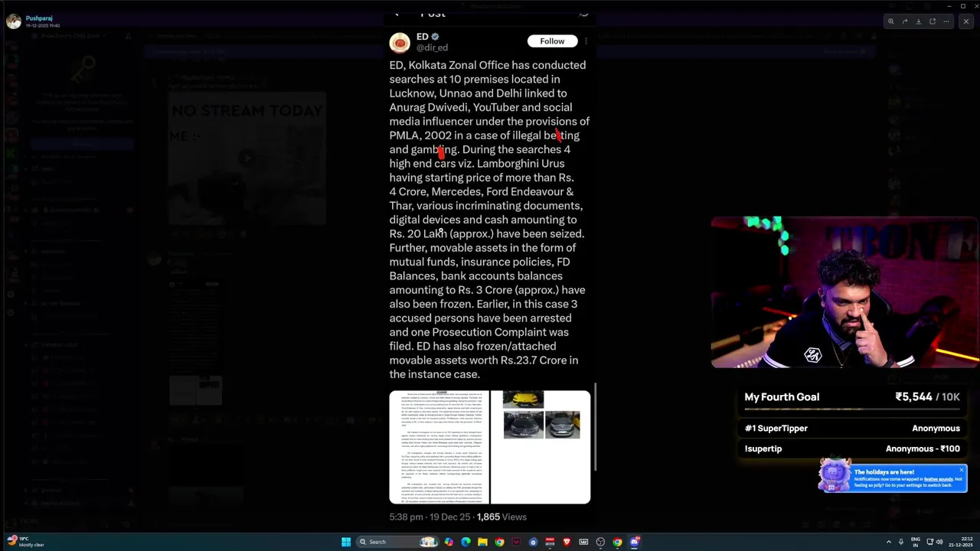980x551 pixels.
Task: Open the yellow Lamborghini photo
Action: click(523, 399)
